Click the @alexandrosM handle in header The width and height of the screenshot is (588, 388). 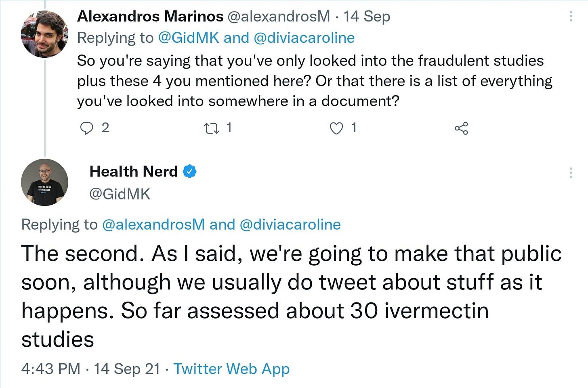pyautogui.click(x=279, y=16)
